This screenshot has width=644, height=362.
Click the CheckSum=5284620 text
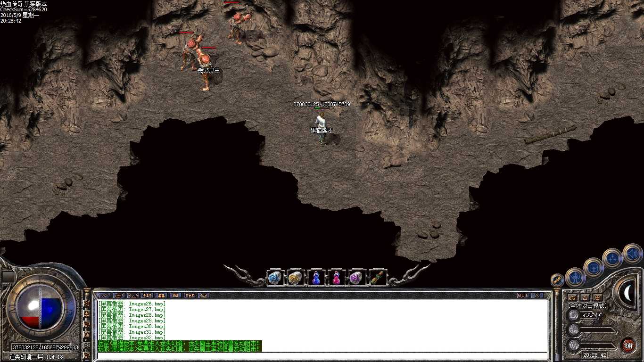[x=24, y=9]
